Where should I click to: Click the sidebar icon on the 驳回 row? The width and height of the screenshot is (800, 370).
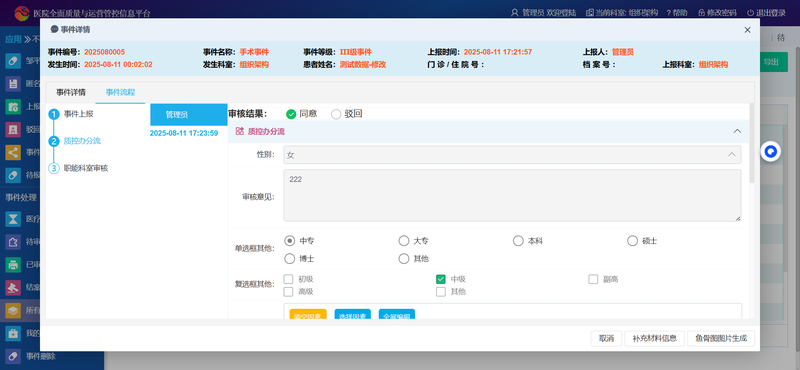coord(13,129)
